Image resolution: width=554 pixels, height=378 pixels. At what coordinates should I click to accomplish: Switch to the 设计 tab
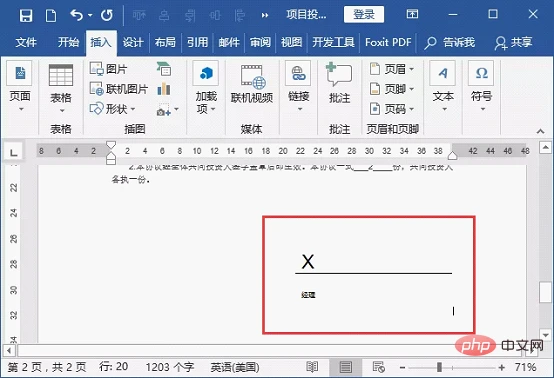(133, 42)
